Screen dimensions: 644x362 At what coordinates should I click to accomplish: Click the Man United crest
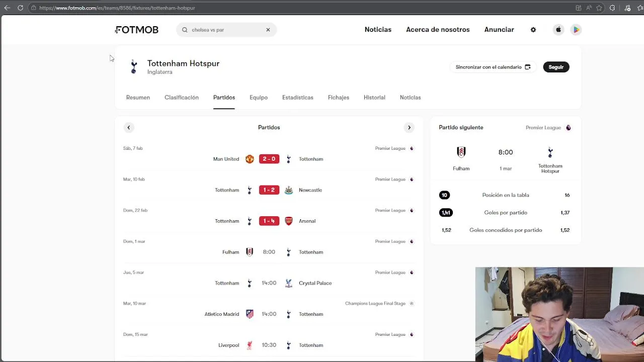(x=250, y=159)
